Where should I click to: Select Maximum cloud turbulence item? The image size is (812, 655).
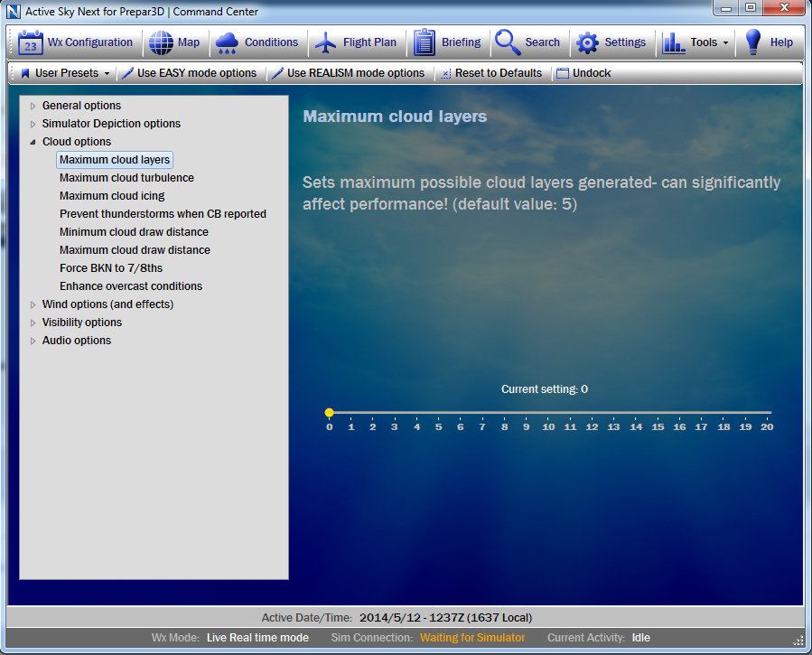click(x=126, y=178)
